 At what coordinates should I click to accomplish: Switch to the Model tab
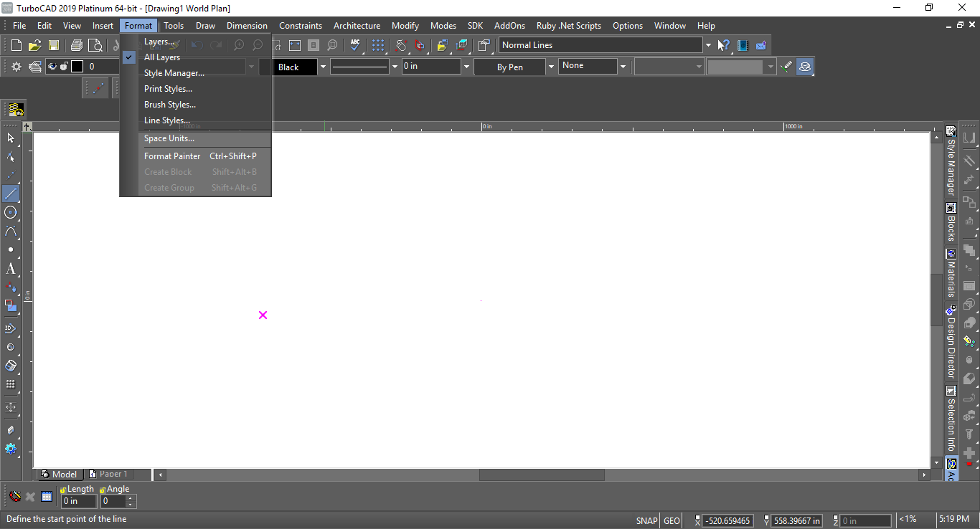coord(59,475)
